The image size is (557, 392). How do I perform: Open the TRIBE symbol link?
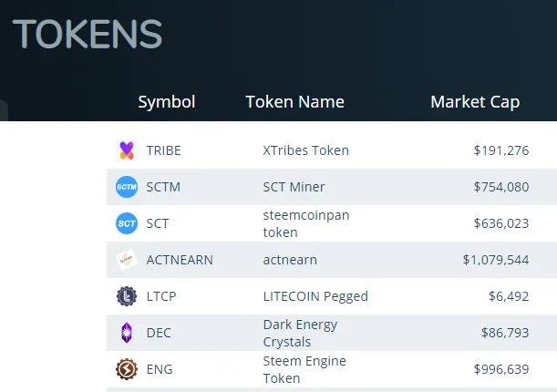[x=163, y=150]
